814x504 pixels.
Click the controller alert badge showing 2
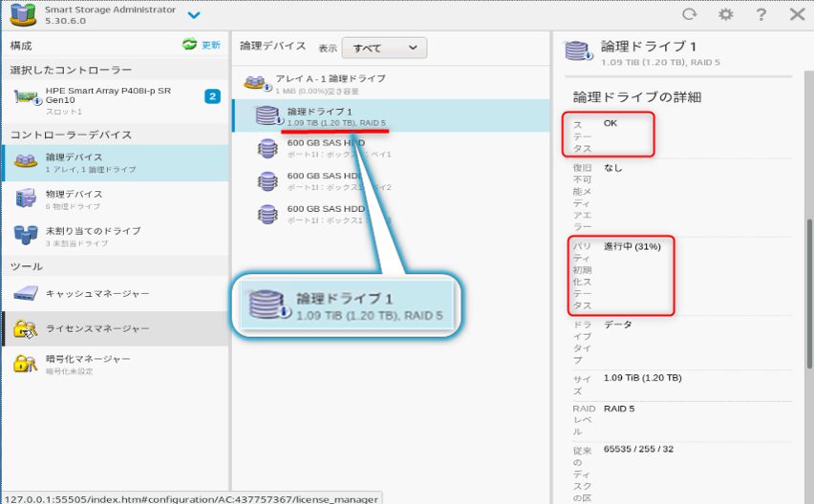212,96
